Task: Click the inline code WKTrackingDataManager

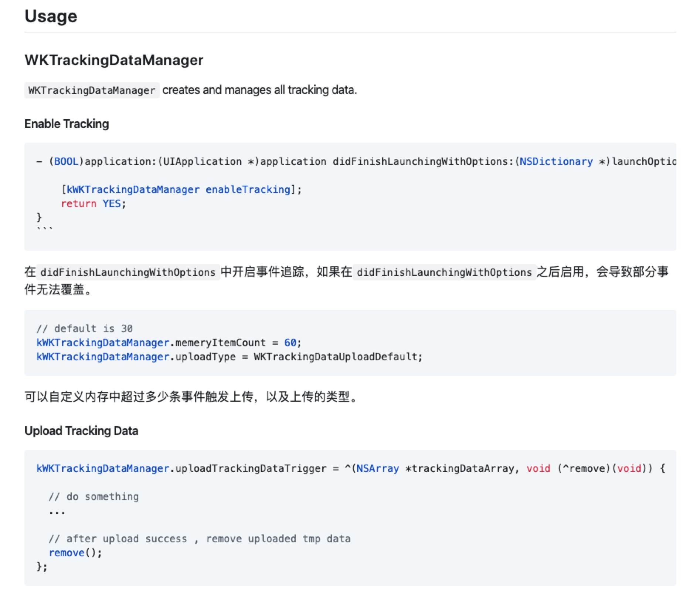Action: click(92, 90)
